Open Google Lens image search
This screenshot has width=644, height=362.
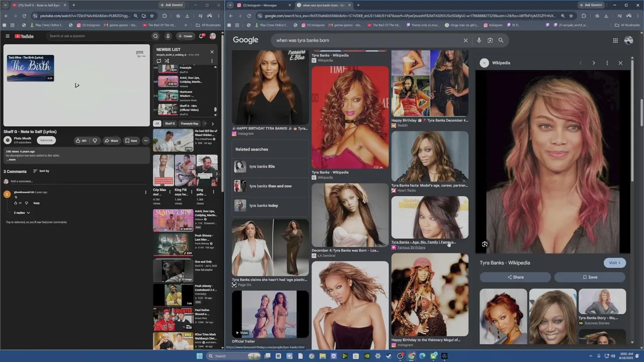pyautogui.click(x=490, y=40)
